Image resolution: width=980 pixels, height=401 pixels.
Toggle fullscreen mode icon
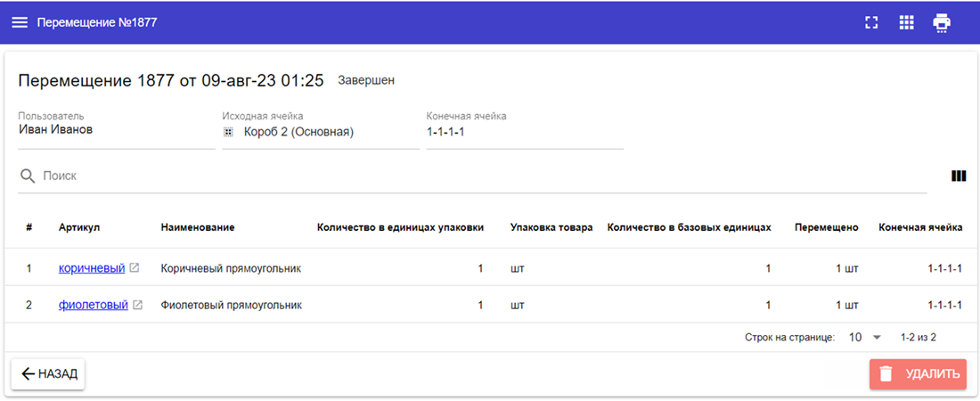[x=871, y=22]
